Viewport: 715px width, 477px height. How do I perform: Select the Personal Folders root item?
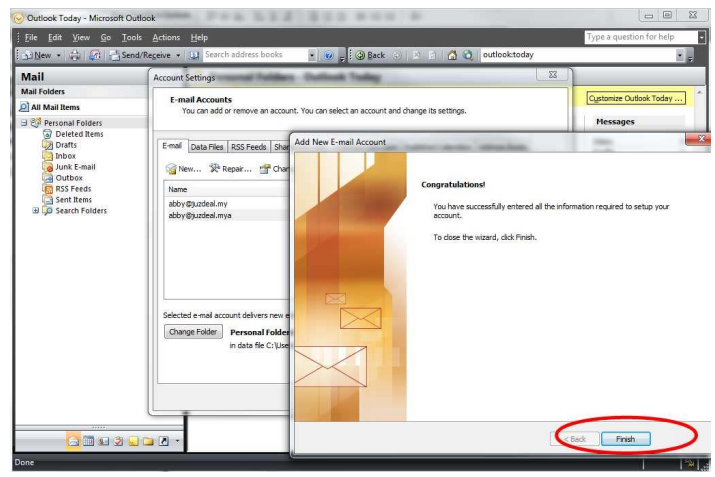click(x=73, y=123)
